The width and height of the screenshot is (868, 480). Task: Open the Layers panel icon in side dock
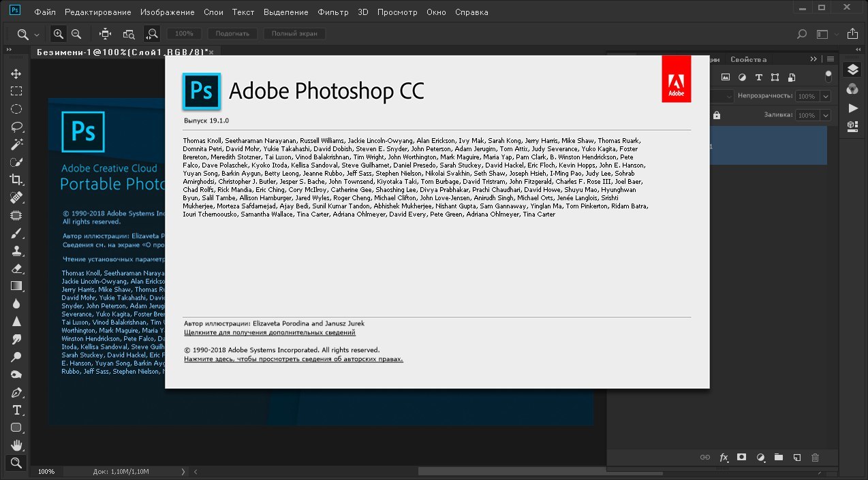click(x=852, y=69)
